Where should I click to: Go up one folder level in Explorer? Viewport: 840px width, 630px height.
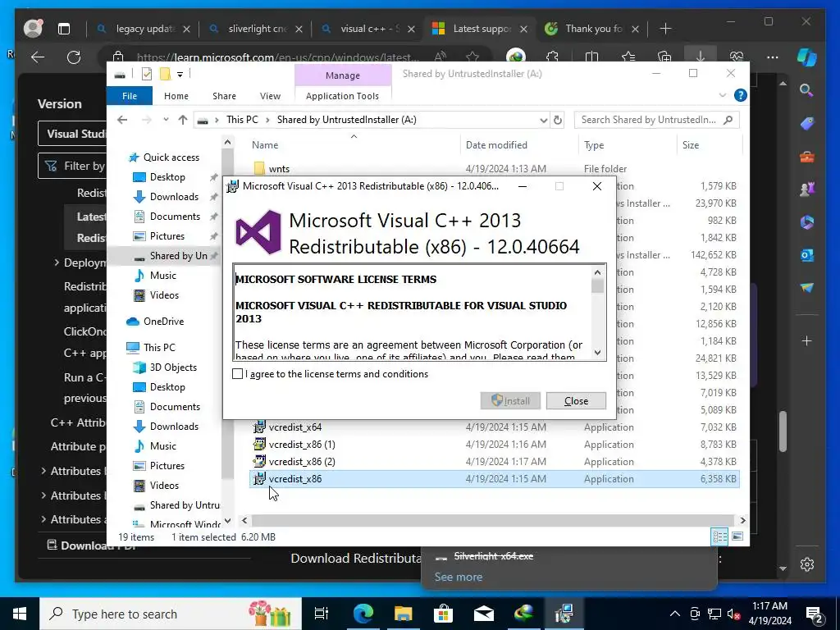click(183, 120)
